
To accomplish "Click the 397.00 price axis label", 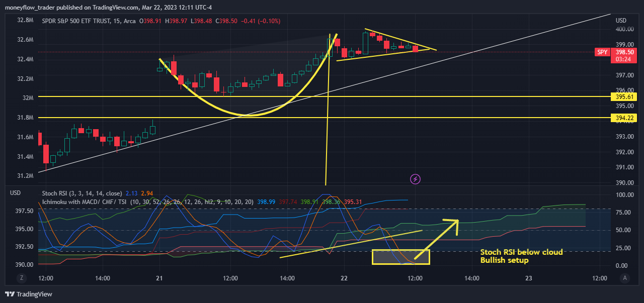I will pyautogui.click(x=624, y=75).
